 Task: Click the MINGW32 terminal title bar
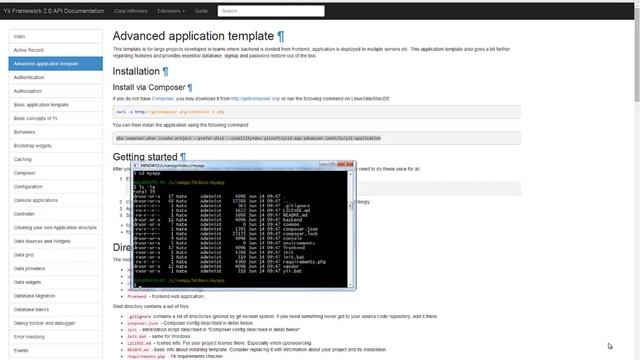coord(243,165)
